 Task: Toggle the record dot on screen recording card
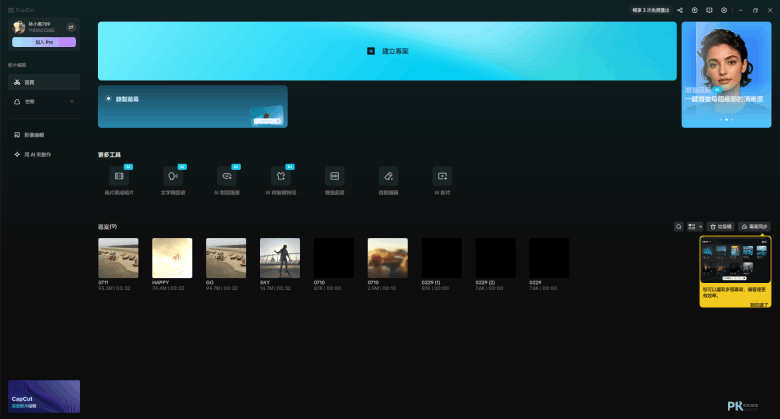[108, 99]
